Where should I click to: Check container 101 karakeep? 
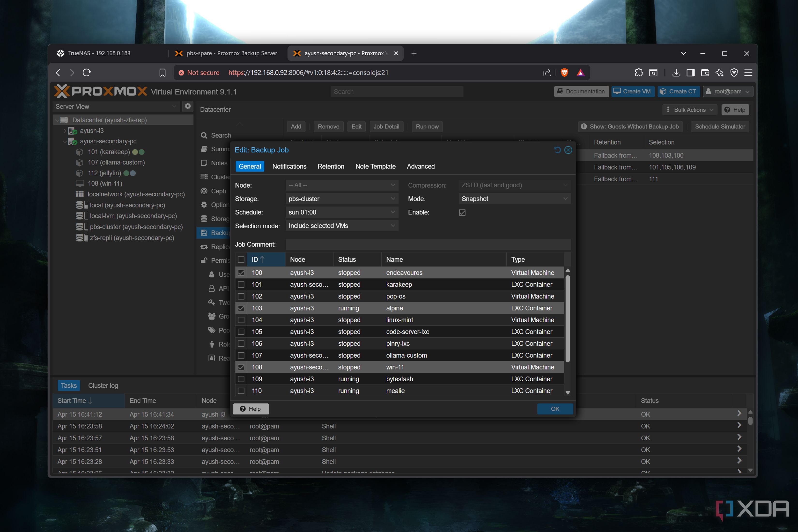[241, 285]
